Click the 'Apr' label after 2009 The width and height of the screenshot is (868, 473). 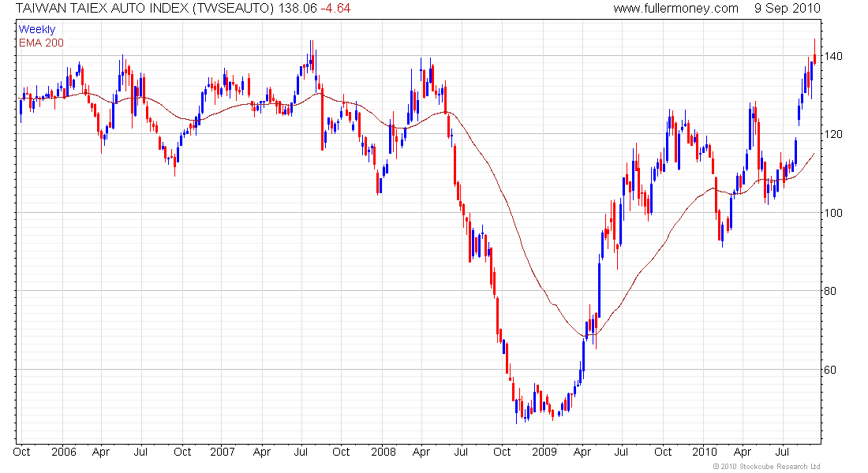(582, 452)
